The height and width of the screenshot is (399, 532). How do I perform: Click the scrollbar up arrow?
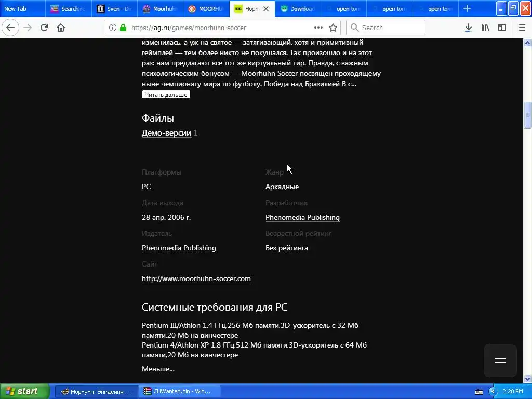tap(528, 43)
